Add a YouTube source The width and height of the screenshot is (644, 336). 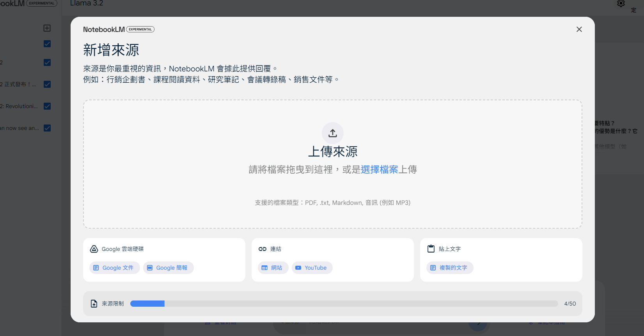pos(312,268)
